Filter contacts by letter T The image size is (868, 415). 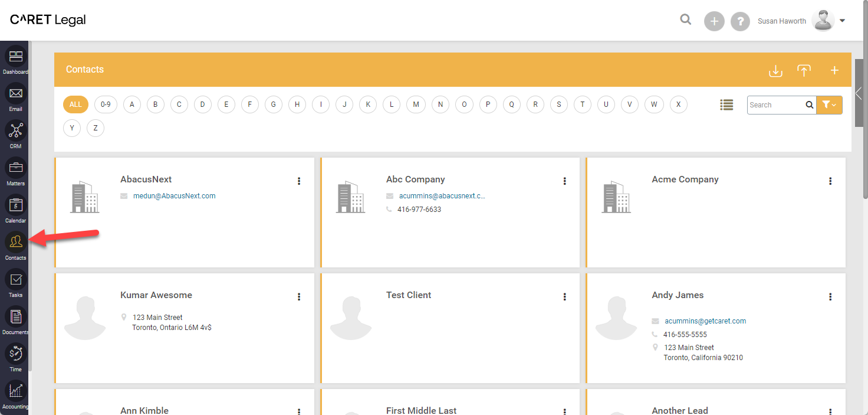click(583, 104)
